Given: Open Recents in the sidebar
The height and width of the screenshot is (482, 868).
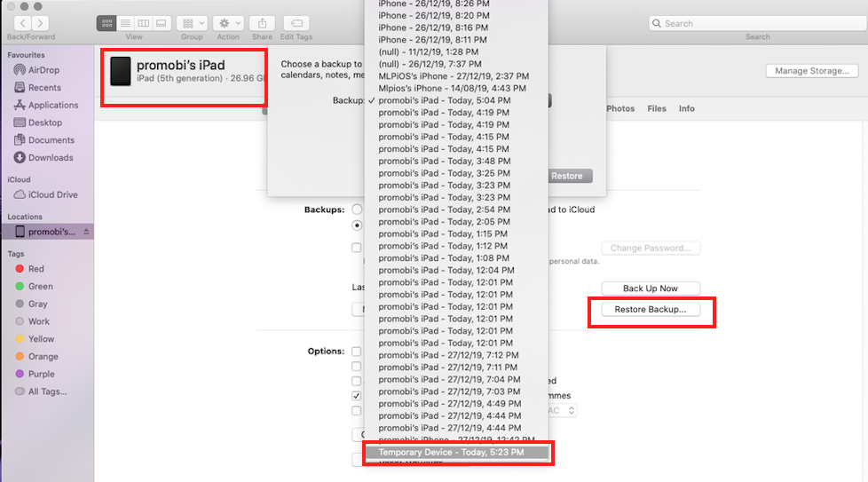Looking at the screenshot, I should 44,88.
